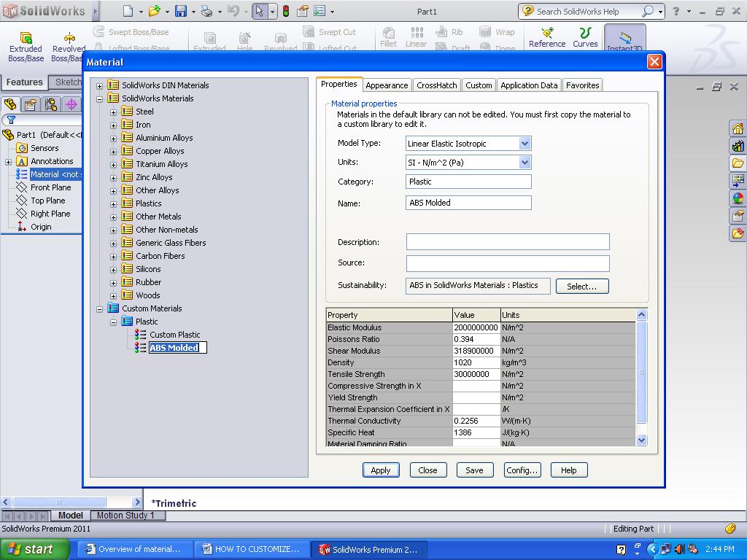Open the Overview of material taskbar item
The image size is (747, 560).
click(134, 549)
